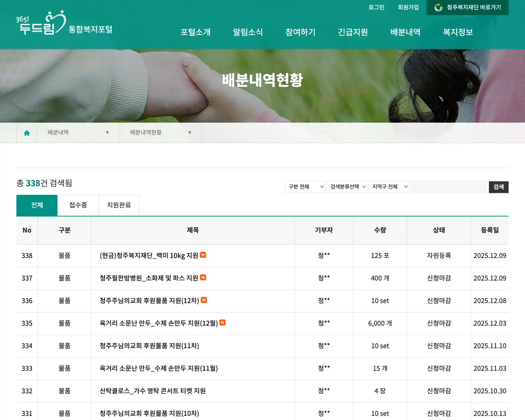Click the home icon in the breadcrumb
Viewport: 525px width, 420px height.
[27, 132]
